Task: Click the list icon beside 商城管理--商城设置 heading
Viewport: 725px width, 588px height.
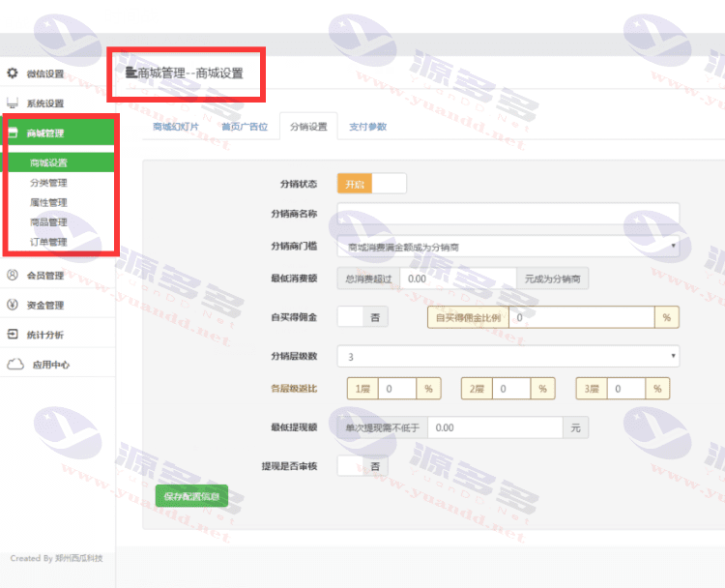Action: (131, 73)
